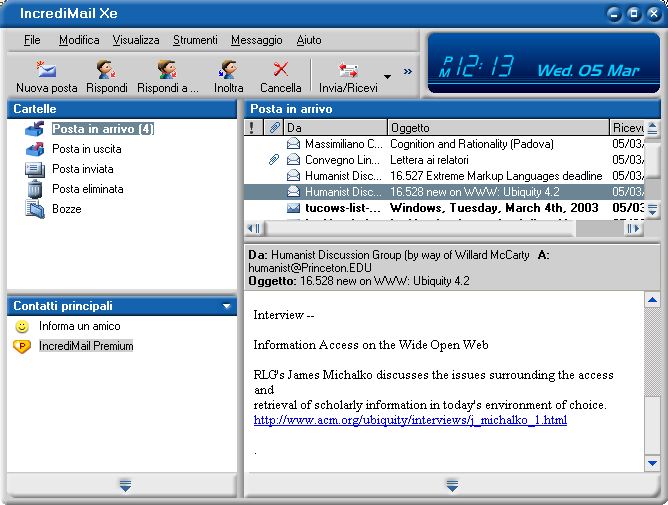Open unread message Windows, Tuesday, March 4th
The image size is (668, 505).
pyautogui.click(x=494, y=208)
